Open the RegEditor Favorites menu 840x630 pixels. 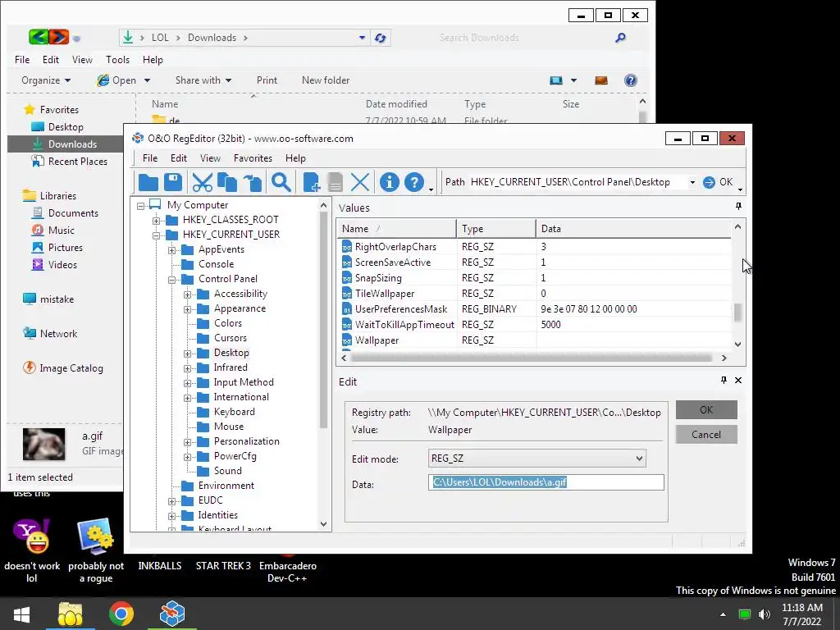253,158
